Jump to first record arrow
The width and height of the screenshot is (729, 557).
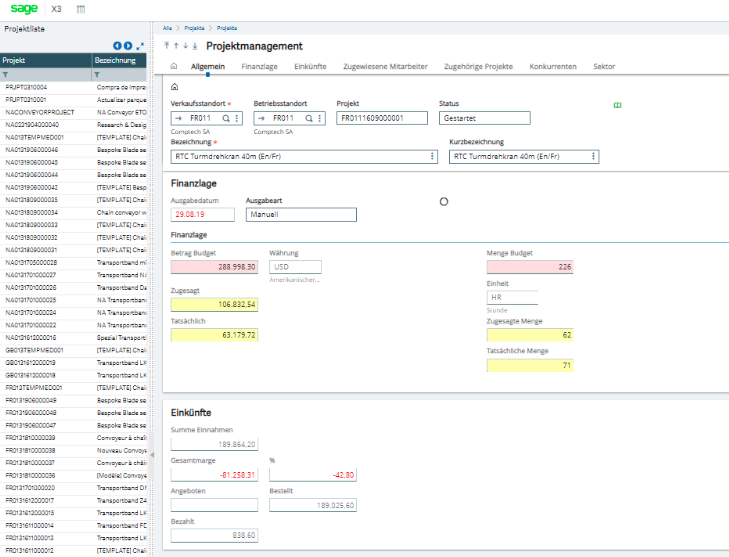(166, 45)
